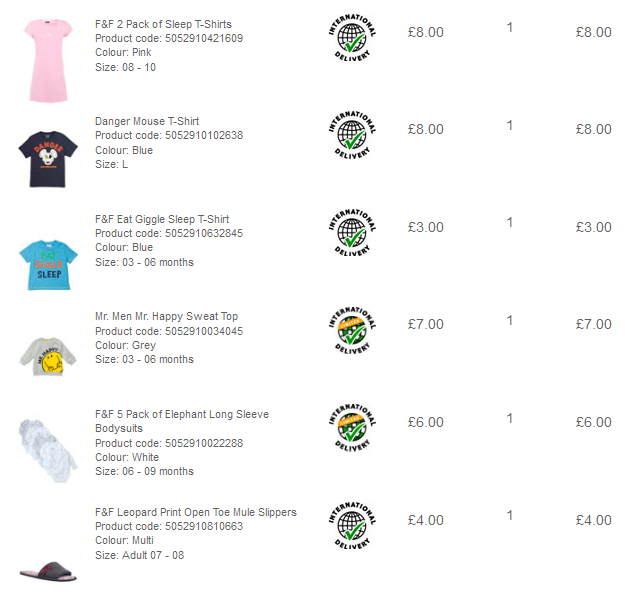Image resolution: width=630 pixels, height=596 pixels.
Task: Click Limited International Delivery icon for Elephant Bodysuits
Action: [352, 428]
